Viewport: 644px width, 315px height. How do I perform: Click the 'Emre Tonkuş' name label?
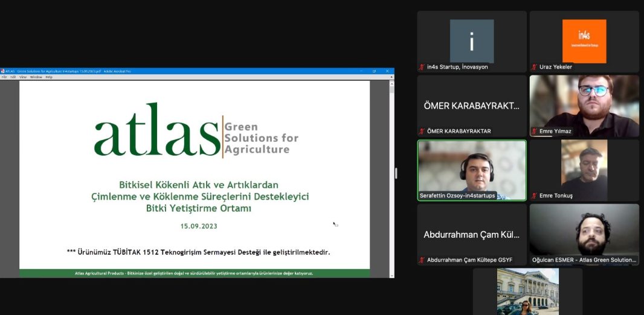pos(556,196)
